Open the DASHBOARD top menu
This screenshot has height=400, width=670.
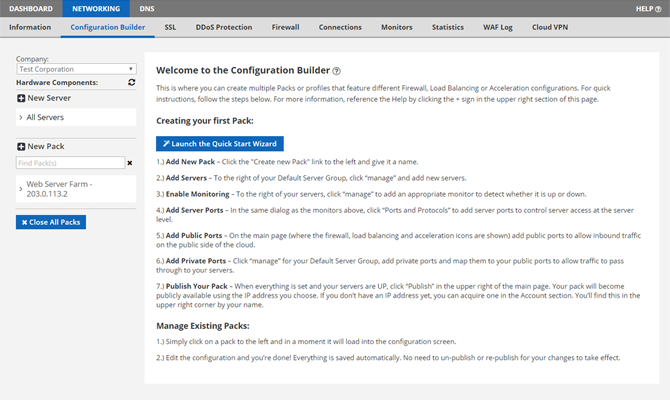coord(31,9)
